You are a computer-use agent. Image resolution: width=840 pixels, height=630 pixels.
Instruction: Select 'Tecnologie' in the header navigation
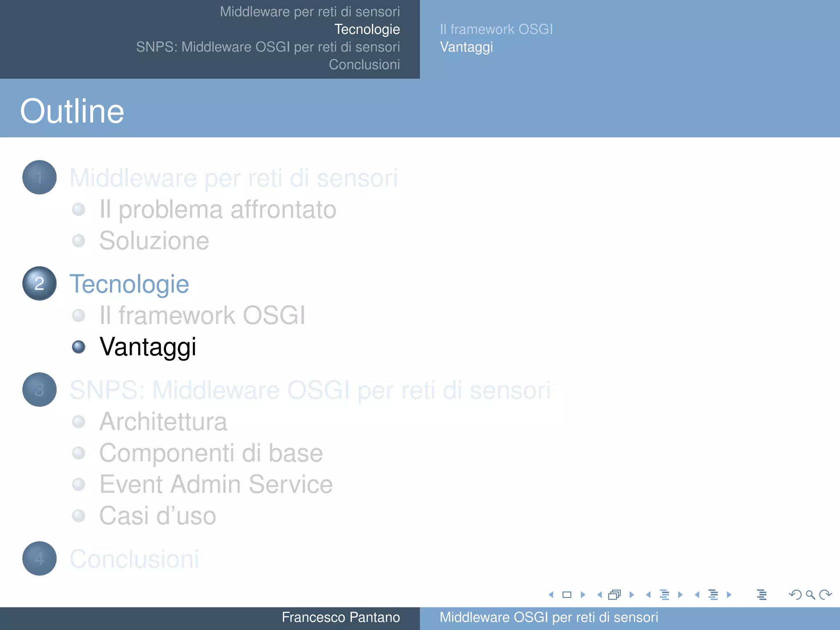pos(367,29)
